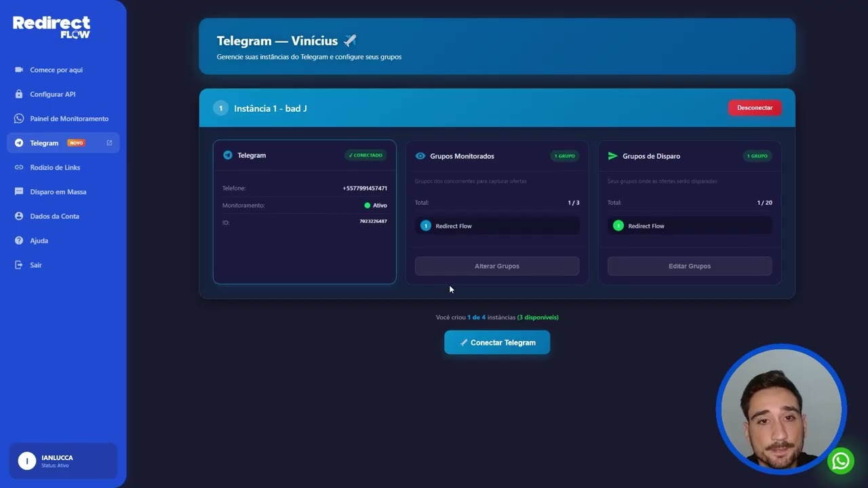Click the Gerencie suas instâncias subtitle text
Image resolution: width=868 pixels, height=488 pixels.
pos(309,57)
